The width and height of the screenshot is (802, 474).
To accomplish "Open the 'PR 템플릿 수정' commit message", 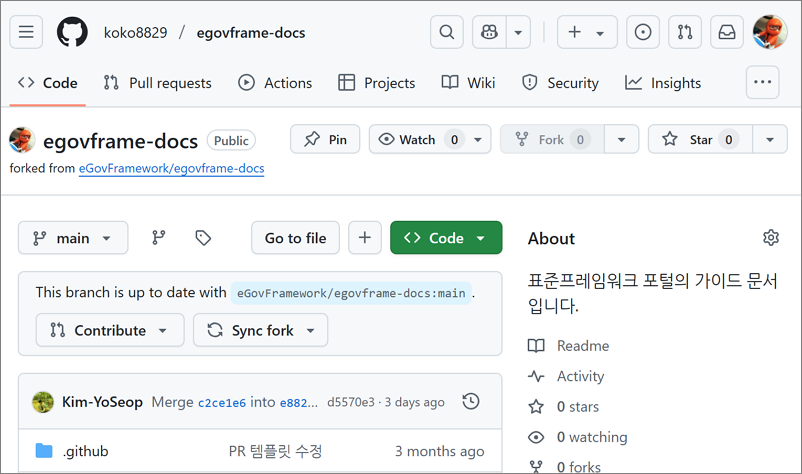I will pos(275,451).
